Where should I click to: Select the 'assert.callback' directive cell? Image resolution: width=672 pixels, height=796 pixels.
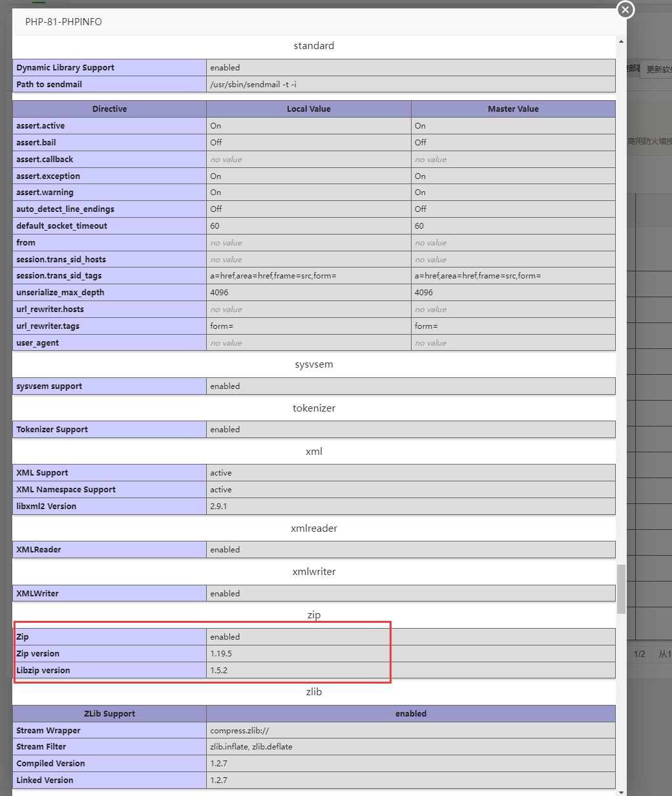pos(109,160)
